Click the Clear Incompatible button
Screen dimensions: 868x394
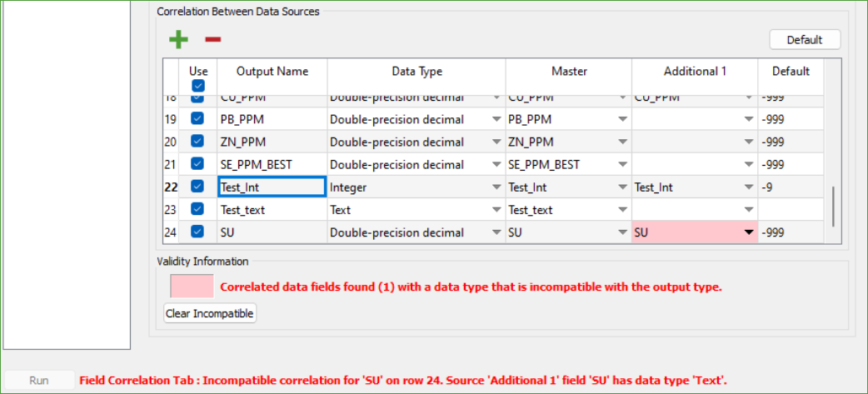(210, 313)
